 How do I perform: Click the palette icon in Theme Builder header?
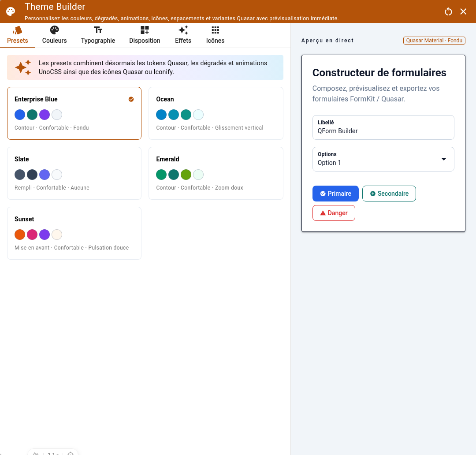click(11, 11)
